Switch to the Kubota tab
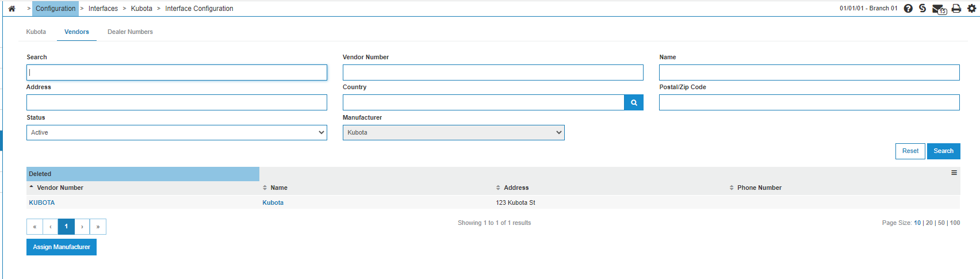The width and height of the screenshot is (980, 279). (36, 32)
